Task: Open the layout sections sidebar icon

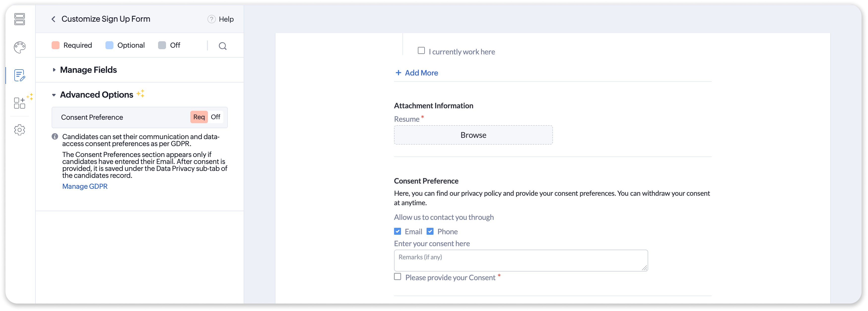Action: (x=20, y=19)
